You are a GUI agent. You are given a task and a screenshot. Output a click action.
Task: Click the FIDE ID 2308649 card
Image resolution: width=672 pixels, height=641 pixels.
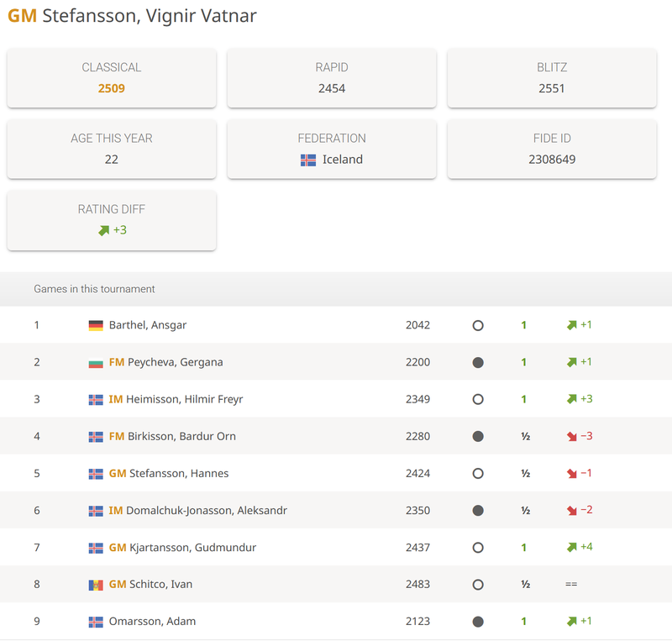[552, 149]
